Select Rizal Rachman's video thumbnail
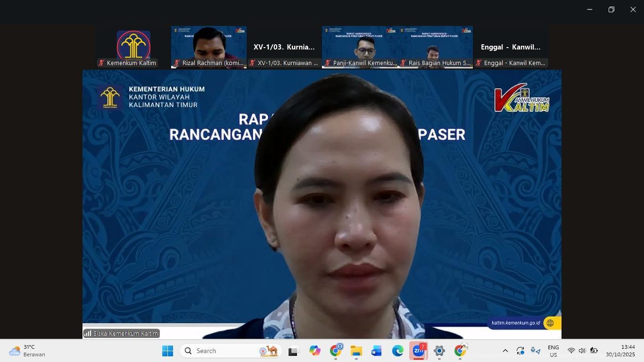Viewport: 644px width, 362px height. click(x=209, y=47)
